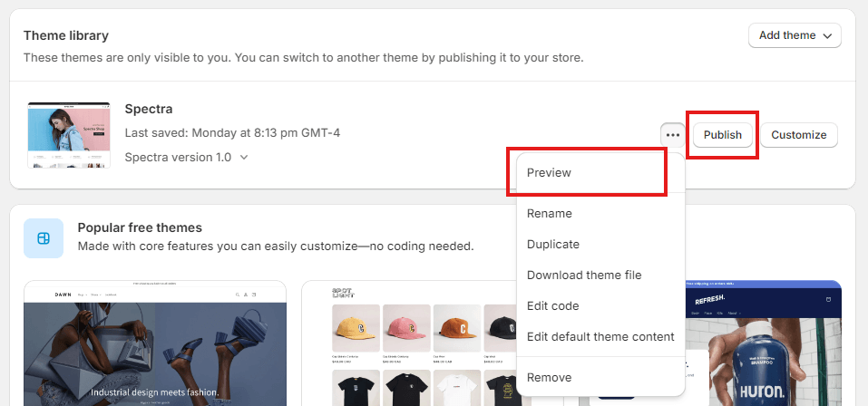Click Download theme file option

[x=584, y=275]
